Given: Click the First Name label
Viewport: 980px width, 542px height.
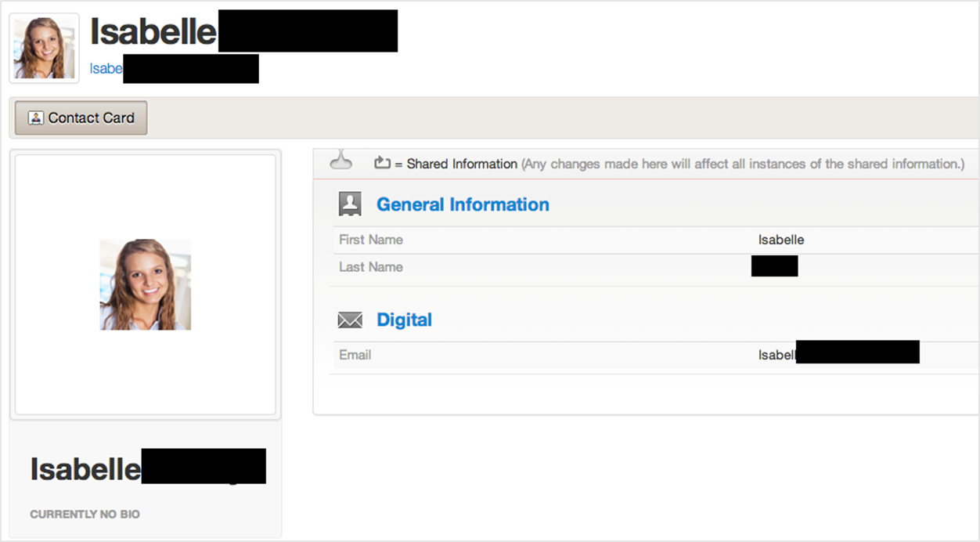Looking at the screenshot, I should point(371,240).
